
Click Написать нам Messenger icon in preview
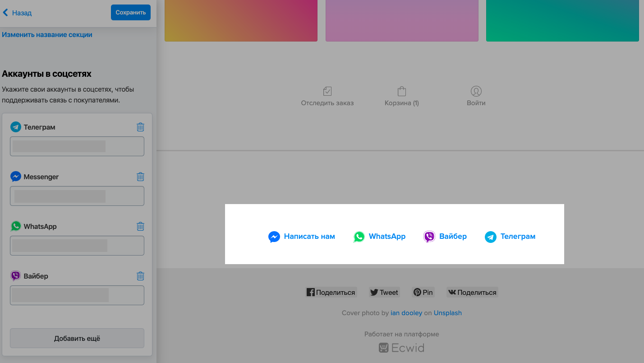pos(274,237)
